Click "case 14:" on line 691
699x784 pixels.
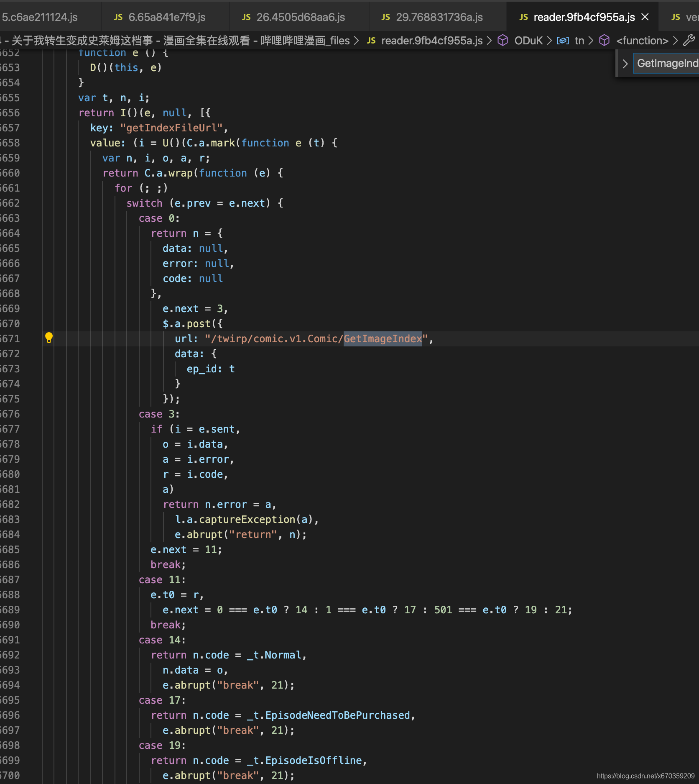click(162, 640)
